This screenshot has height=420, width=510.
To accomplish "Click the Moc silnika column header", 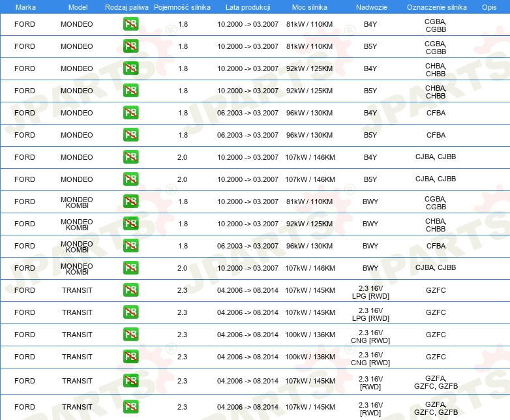I will click(310, 7).
